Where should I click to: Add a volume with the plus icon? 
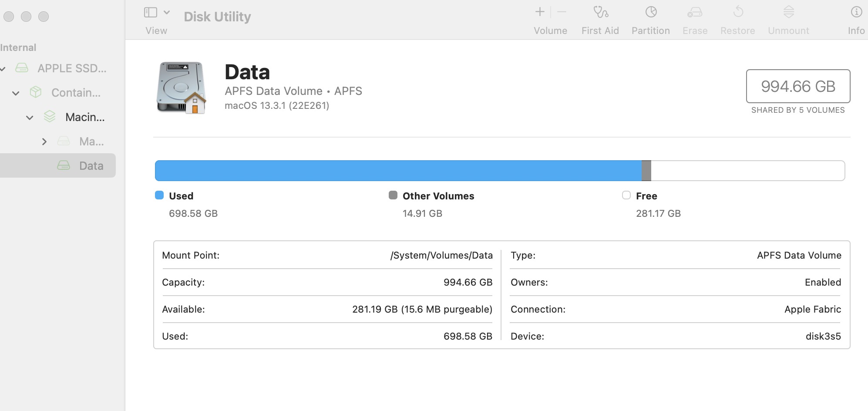(x=540, y=12)
